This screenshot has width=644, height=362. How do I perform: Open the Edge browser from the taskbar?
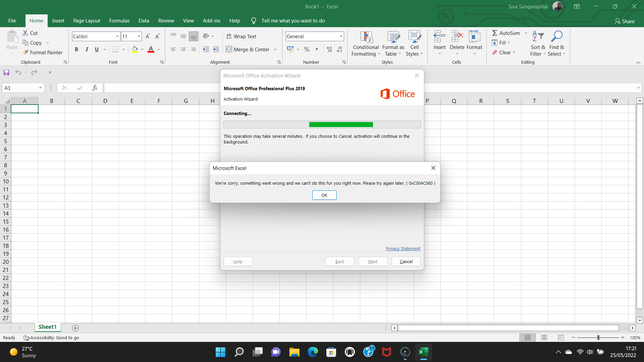(313, 352)
